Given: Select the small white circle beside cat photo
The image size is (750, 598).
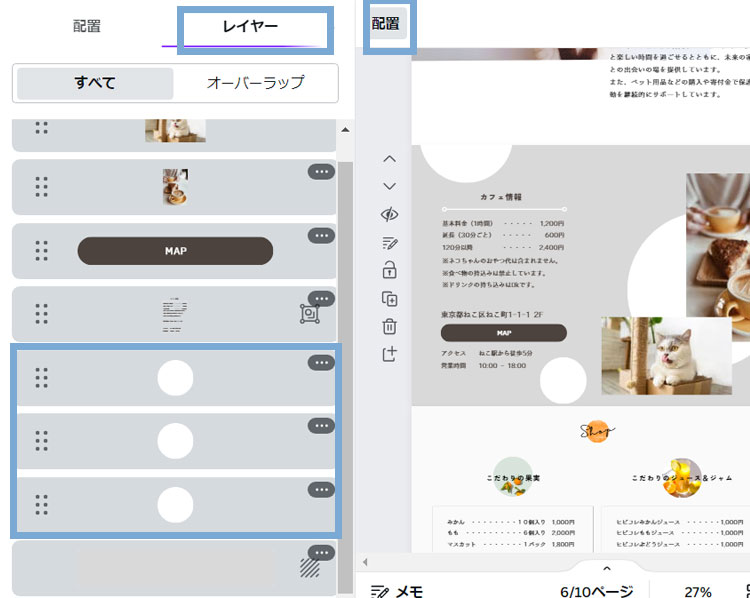Looking at the screenshot, I should click(563, 381).
